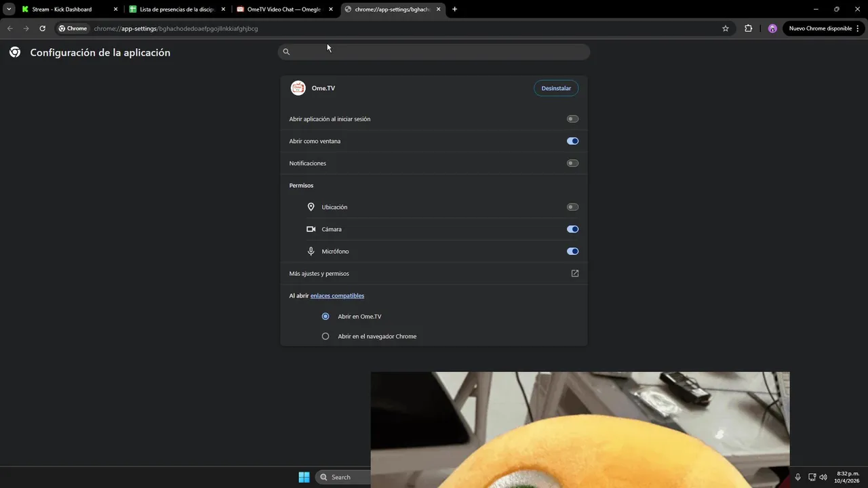The height and width of the screenshot is (488, 868).
Task: Click the Windows taskbar Search box
Action: pyautogui.click(x=343, y=477)
